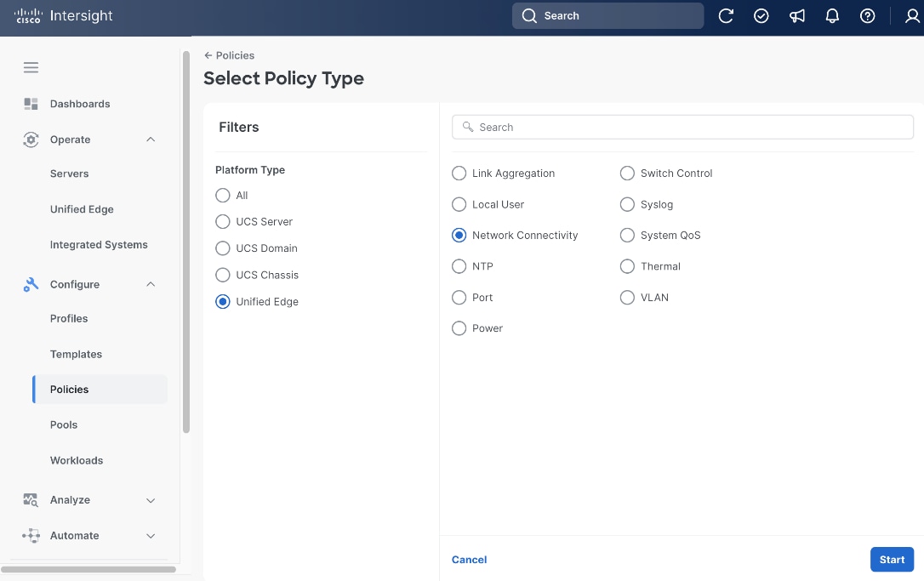
Task: Click the sidebar horizontal scrollbar
Action: pos(88,569)
